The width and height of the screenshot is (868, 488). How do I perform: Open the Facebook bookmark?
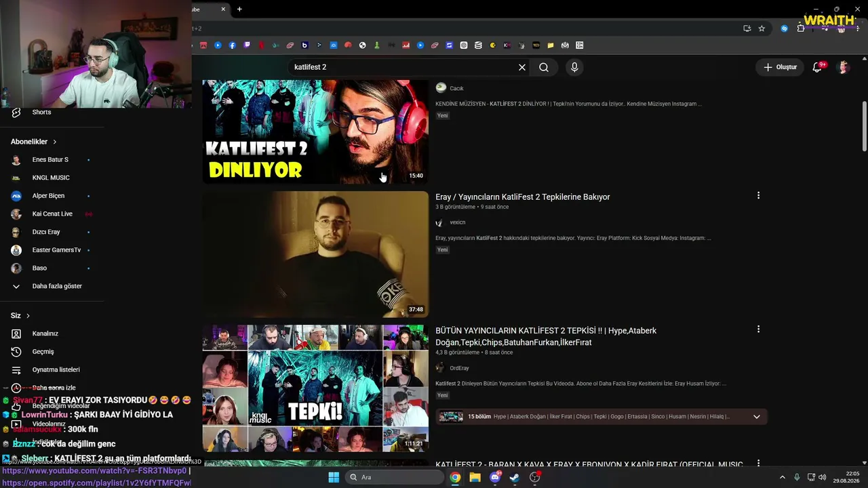[233, 45]
